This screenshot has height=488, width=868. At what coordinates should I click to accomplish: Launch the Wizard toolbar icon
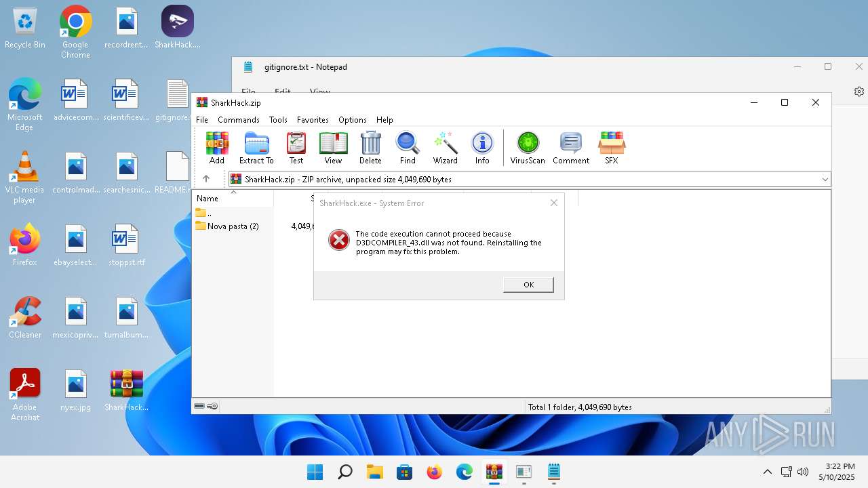pyautogui.click(x=446, y=148)
